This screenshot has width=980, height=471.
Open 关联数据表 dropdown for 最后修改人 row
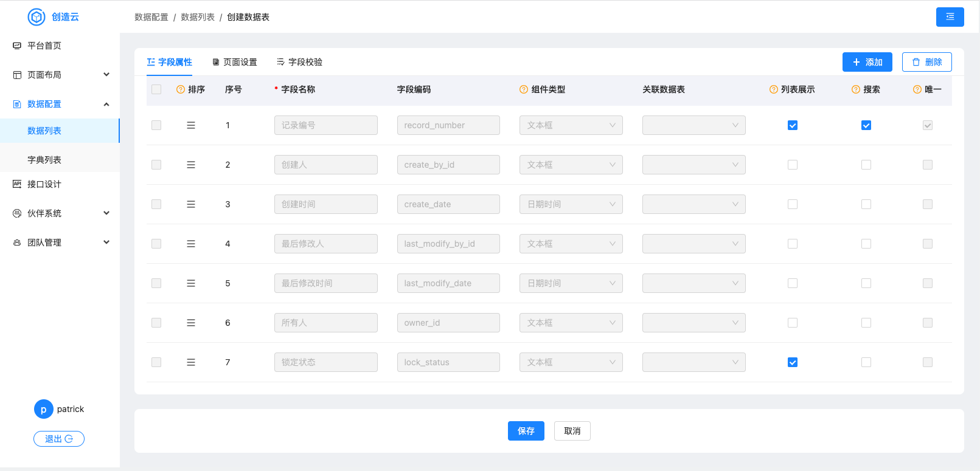(x=694, y=244)
